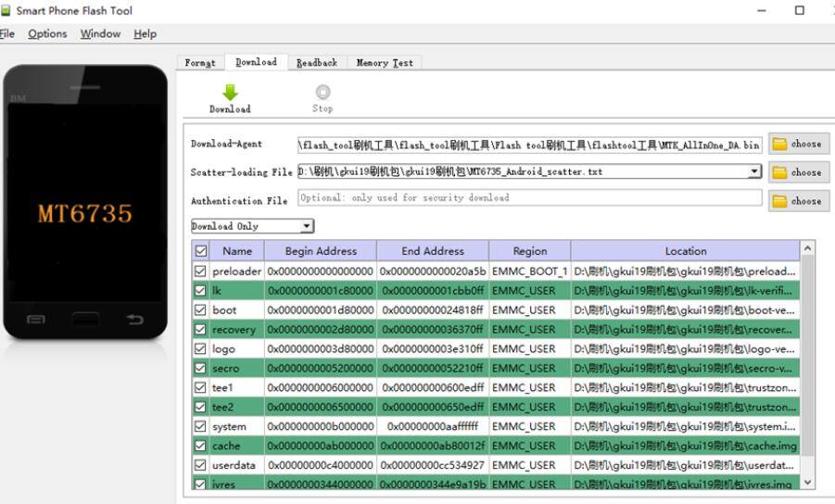This screenshot has height=504, width=835.
Task: Switch to the Readback tab
Action: tap(317, 62)
